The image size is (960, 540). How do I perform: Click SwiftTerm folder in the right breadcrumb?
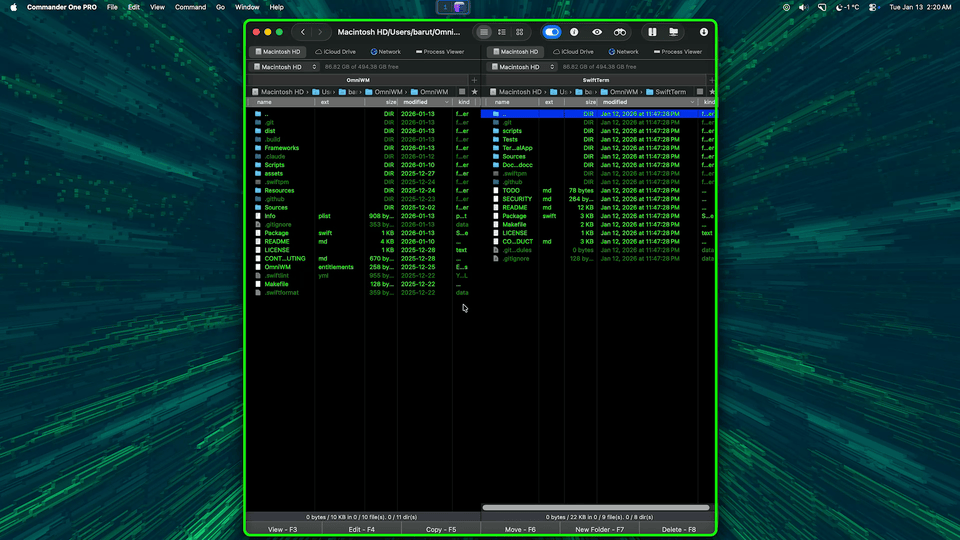click(x=666, y=92)
